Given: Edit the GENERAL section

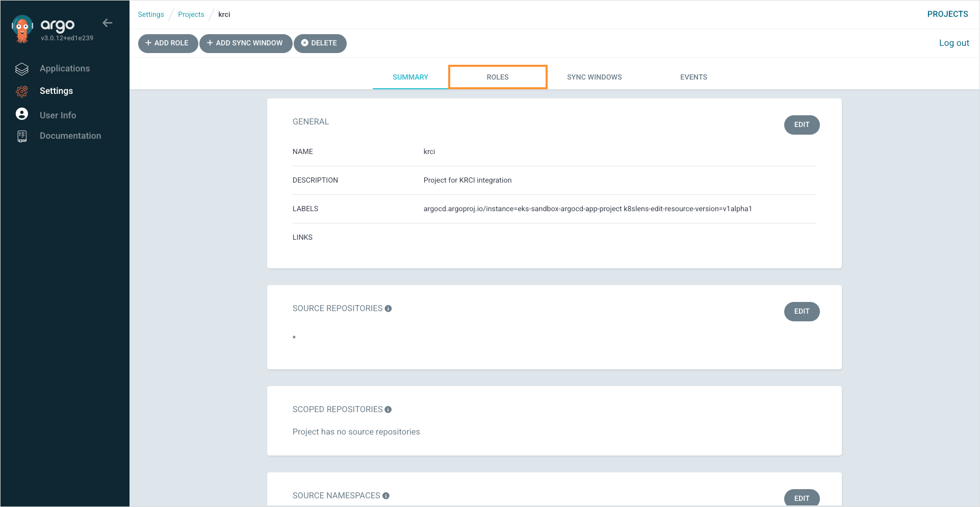Looking at the screenshot, I should pyautogui.click(x=802, y=124).
